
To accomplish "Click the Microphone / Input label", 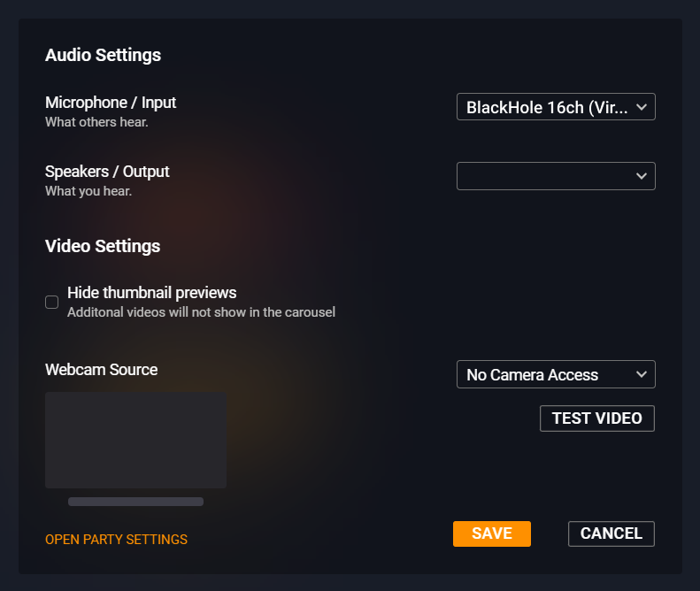I will pos(111,103).
